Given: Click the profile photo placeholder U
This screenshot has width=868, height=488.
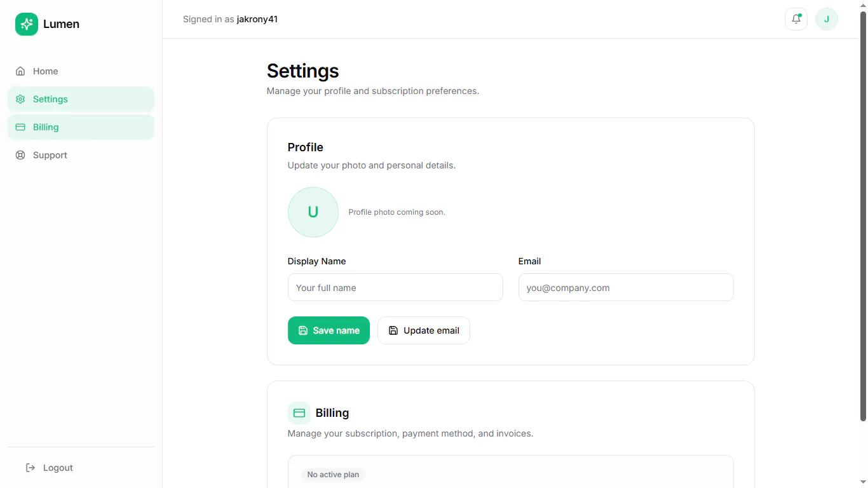Looking at the screenshot, I should pos(313,212).
